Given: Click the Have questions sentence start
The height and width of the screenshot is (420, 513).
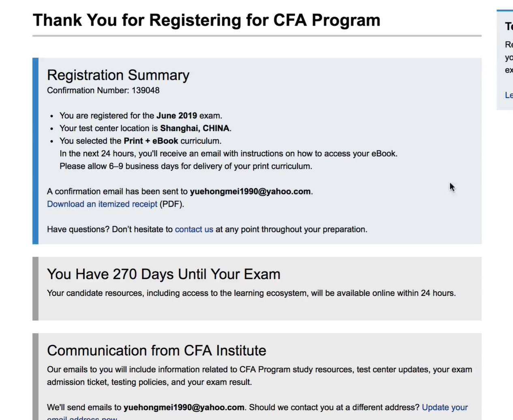Looking at the screenshot, I should (78, 229).
